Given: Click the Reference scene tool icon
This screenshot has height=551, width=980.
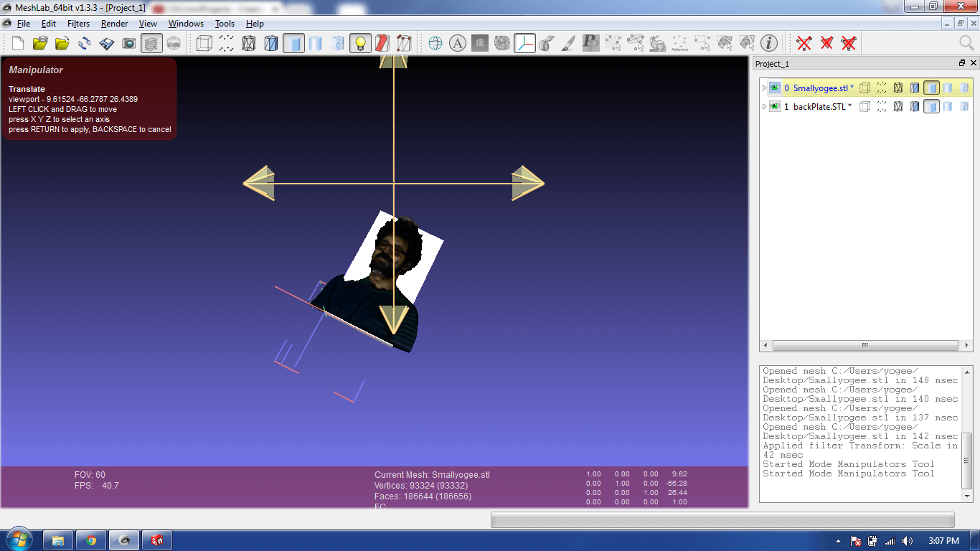Looking at the screenshot, I should point(680,44).
